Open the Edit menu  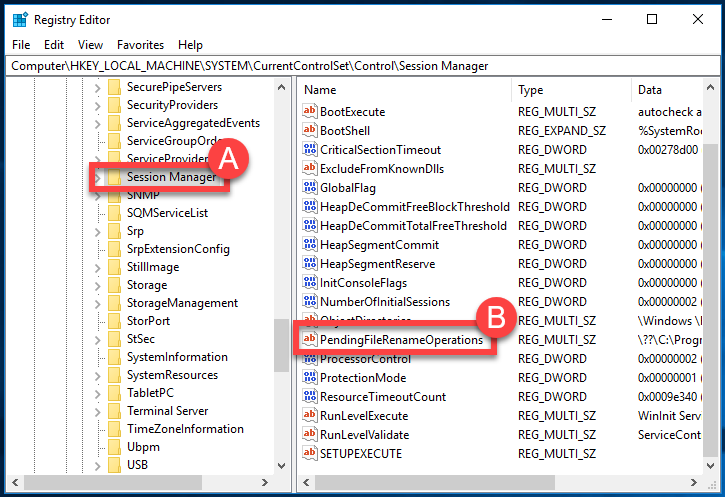pyautogui.click(x=54, y=45)
